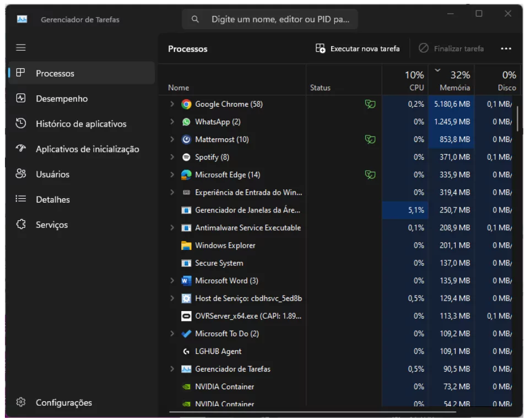Expand the Mattermost process group

click(172, 139)
